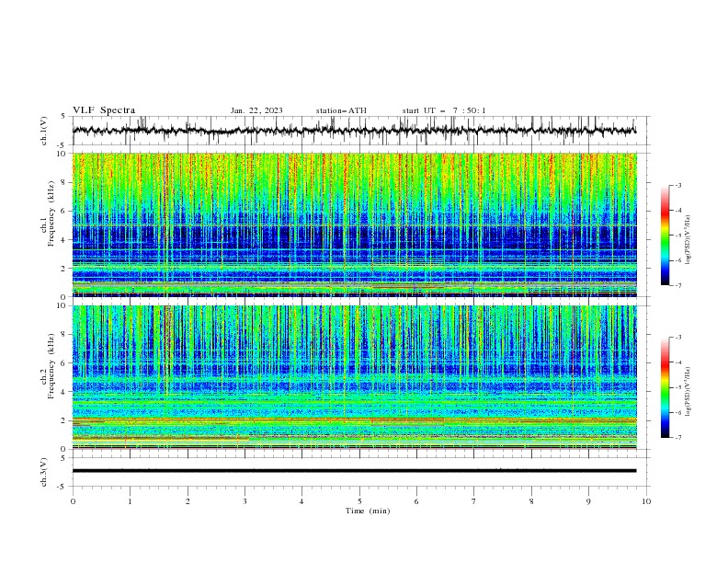Click the "-7" tick on the upper color bar
This screenshot has width=728, height=563.
click(678, 285)
